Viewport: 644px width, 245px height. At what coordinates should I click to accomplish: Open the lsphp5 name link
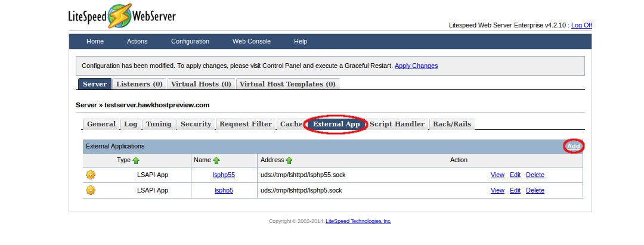[x=224, y=190]
